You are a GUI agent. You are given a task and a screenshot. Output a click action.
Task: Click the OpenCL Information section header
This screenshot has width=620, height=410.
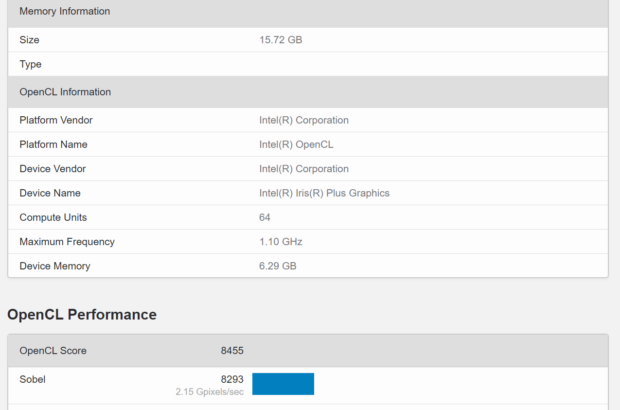(x=65, y=92)
